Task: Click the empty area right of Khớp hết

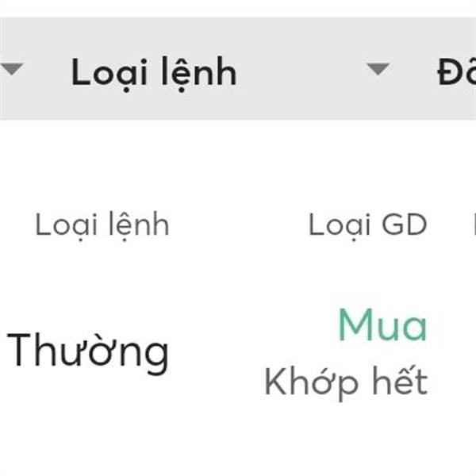Action: (x=454, y=382)
